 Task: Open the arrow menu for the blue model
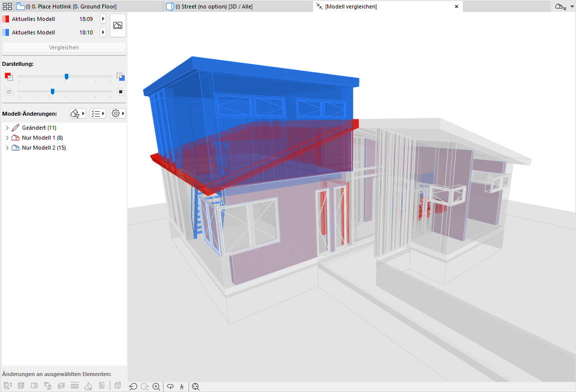(x=103, y=32)
